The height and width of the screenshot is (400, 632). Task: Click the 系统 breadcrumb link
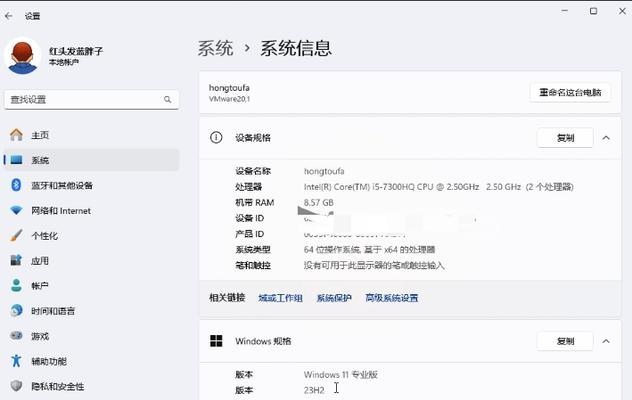[x=215, y=48]
